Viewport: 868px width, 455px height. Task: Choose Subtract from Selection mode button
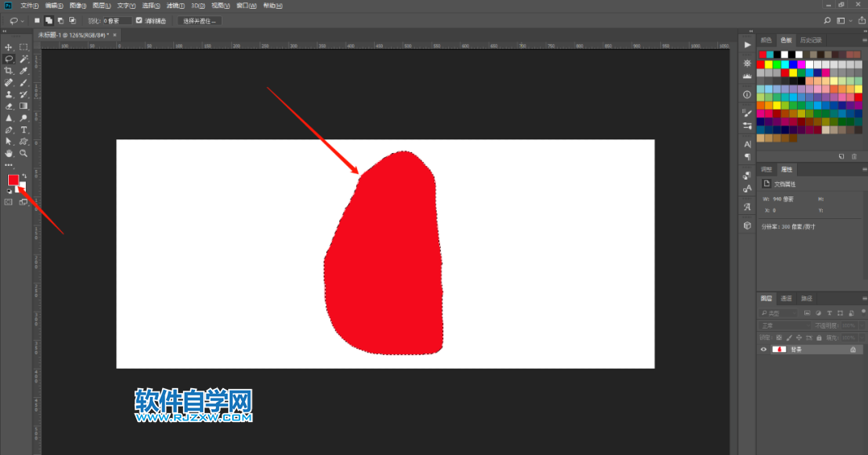click(60, 20)
